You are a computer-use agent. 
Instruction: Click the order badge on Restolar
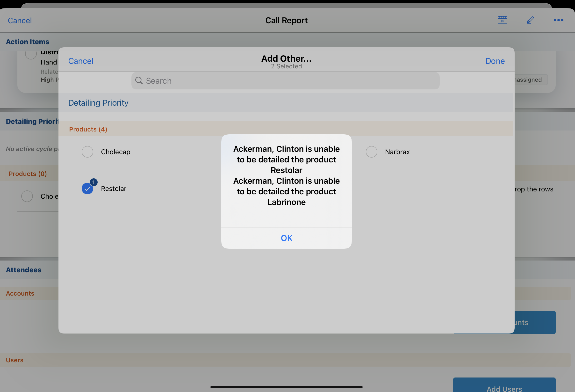coord(93,182)
